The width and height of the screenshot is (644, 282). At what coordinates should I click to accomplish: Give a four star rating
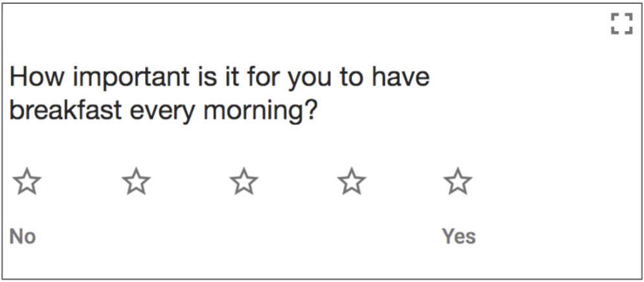coord(351,180)
